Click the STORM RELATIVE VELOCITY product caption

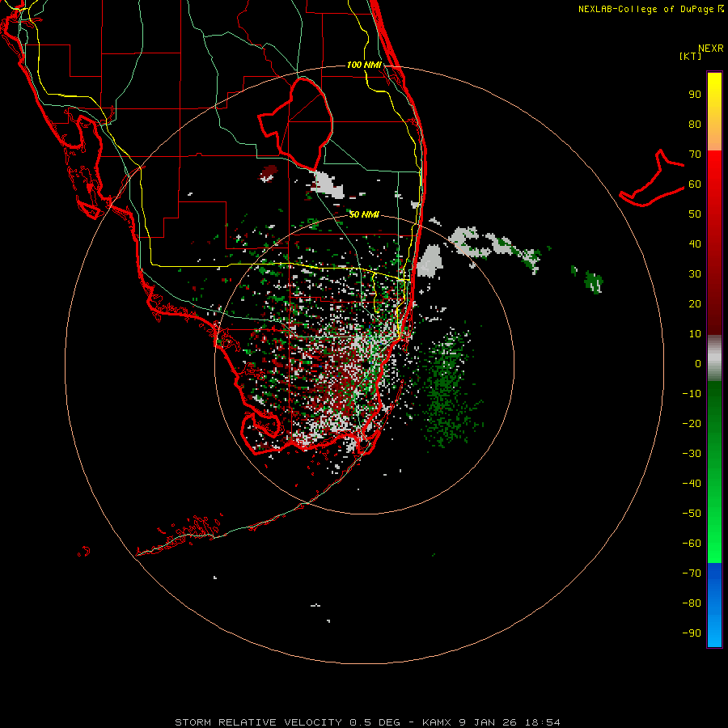pyautogui.click(x=367, y=722)
